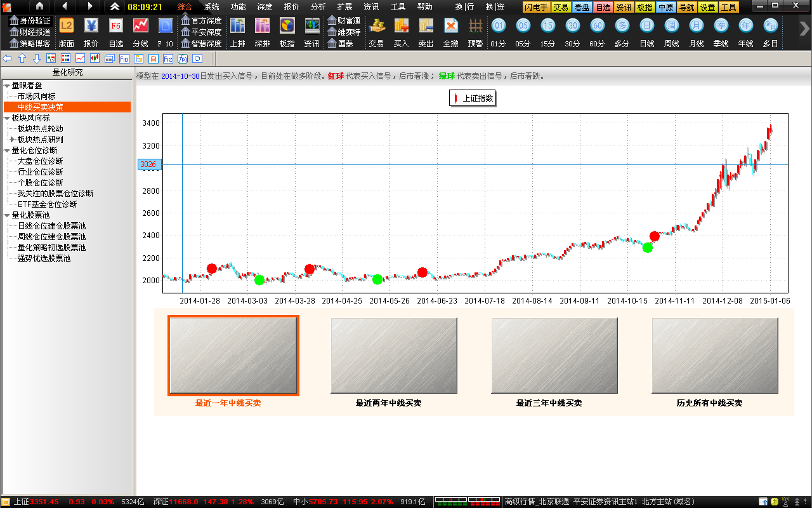Click the 全撤 cancel-all icon
The width and height of the screenshot is (812, 508).
point(451,25)
